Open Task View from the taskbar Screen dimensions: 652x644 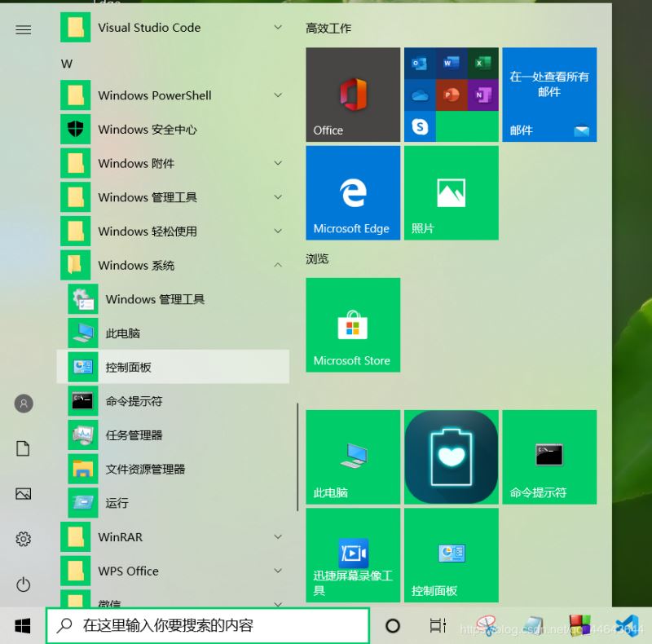438,625
